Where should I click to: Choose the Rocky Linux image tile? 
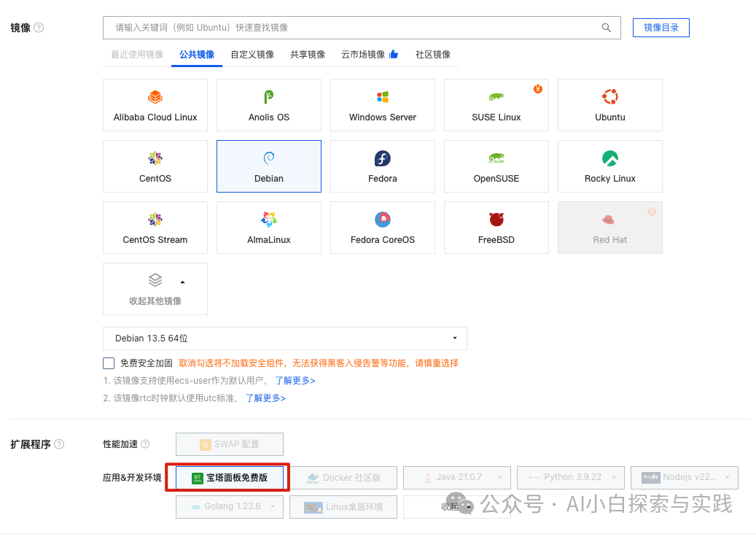pyautogui.click(x=610, y=166)
